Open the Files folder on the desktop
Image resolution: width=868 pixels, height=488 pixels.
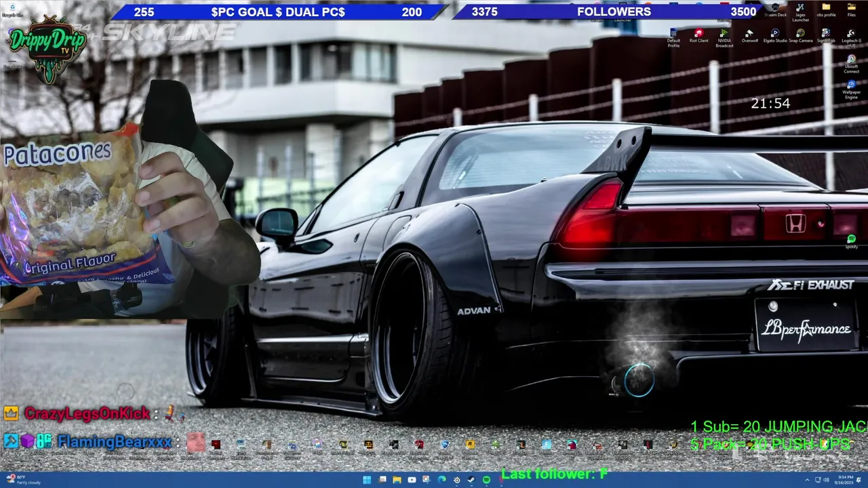[x=852, y=9]
